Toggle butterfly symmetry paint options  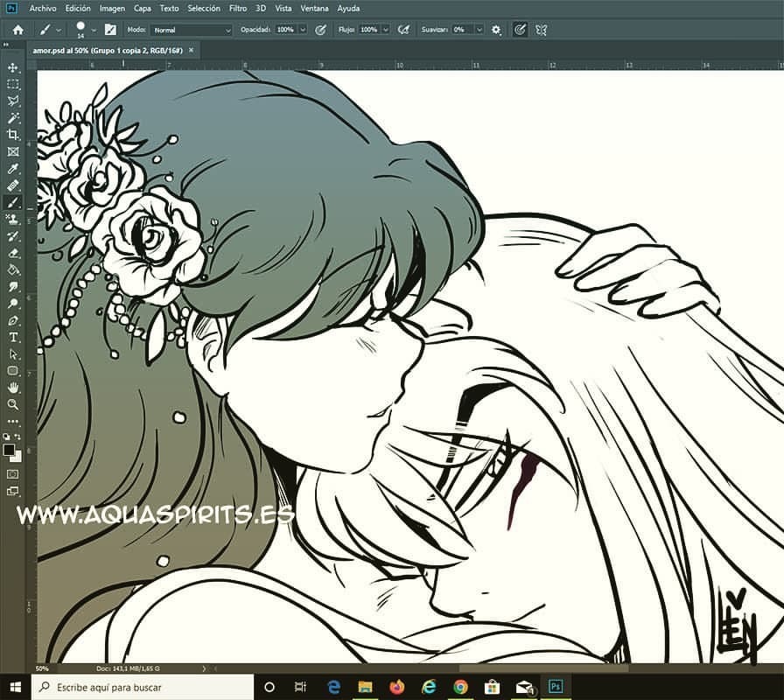[541, 30]
